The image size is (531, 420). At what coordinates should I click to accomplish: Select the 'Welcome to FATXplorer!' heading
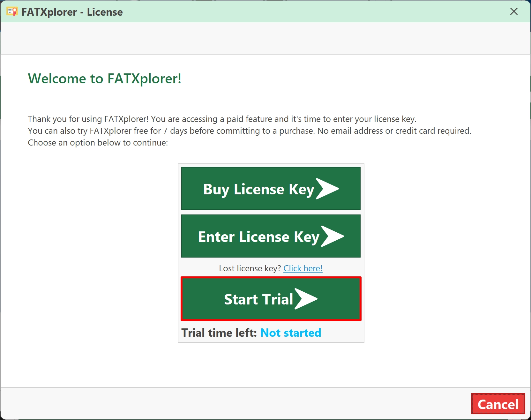click(105, 79)
